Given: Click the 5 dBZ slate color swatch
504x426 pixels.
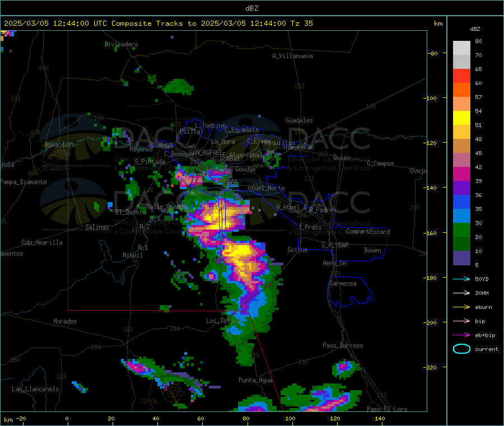Looking at the screenshot, I should [461, 258].
